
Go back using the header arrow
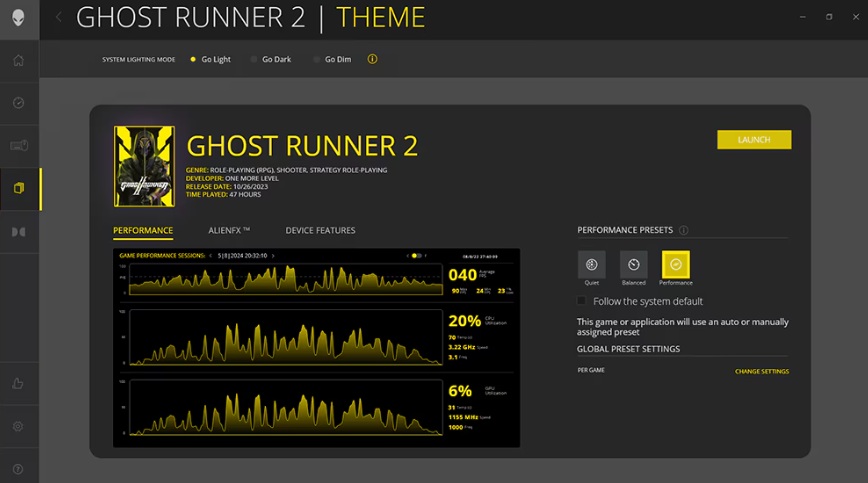[59, 17]
